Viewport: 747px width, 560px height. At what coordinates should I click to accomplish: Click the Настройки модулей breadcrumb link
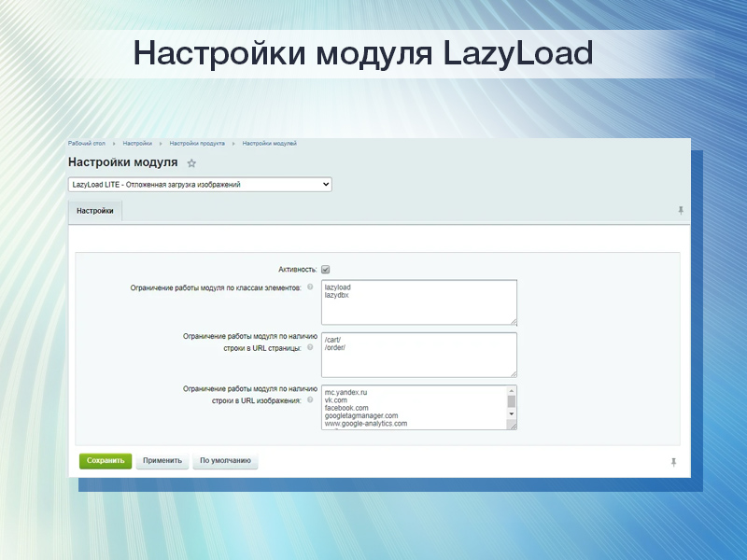click(269, 145)
